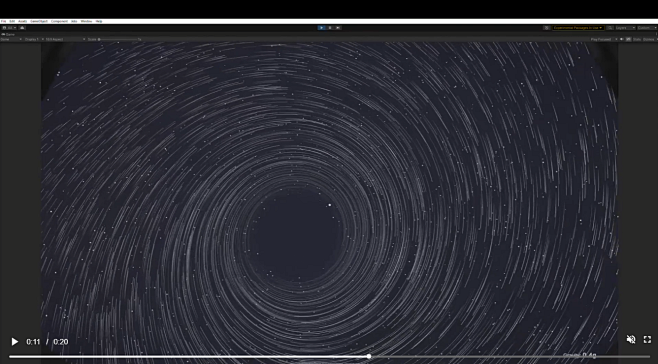658x364 pixels.
Task: Open the GameObject menu
Action: pos(39,21)
